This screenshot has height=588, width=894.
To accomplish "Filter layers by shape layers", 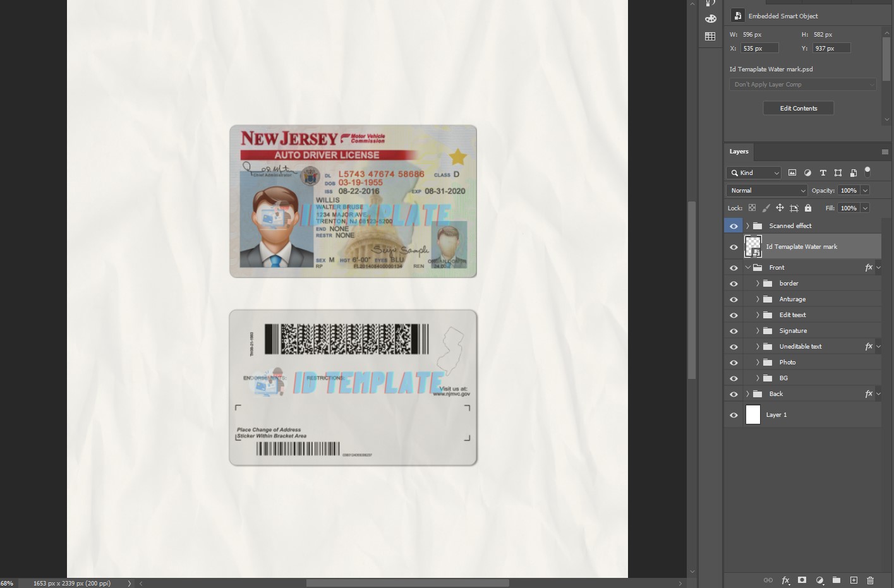I will pos(838,172).
